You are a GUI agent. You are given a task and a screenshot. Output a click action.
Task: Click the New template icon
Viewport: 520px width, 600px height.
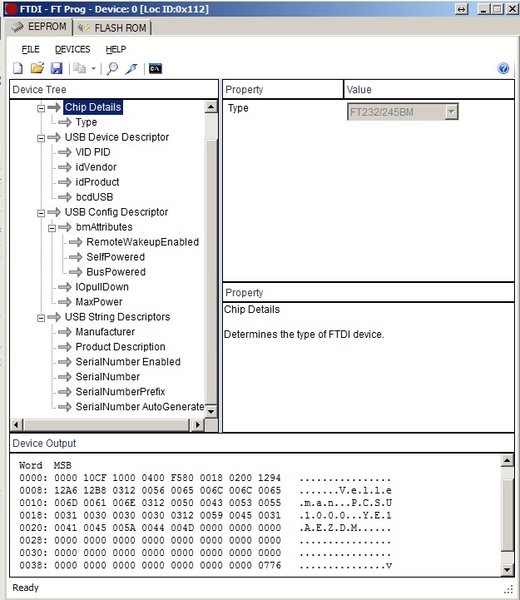[18, 68]
